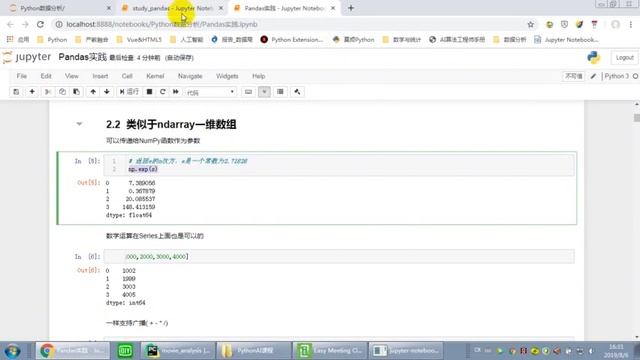Screen dimensions: 640x360
Task: Open the Edit menu
Action: (x=46, y=76)
